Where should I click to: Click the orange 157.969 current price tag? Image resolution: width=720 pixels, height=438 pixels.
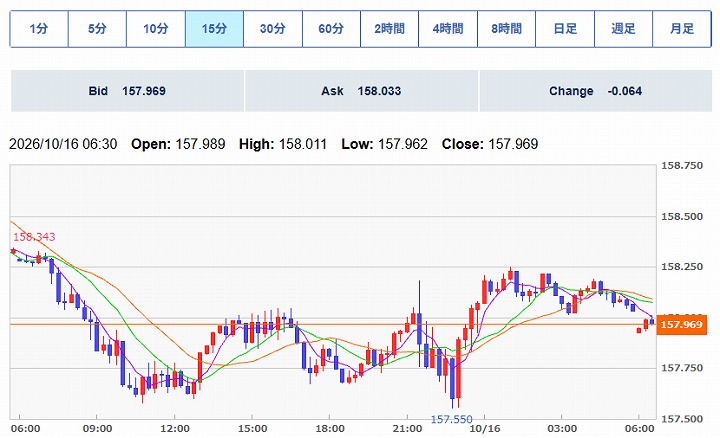[x=681, y=325]
